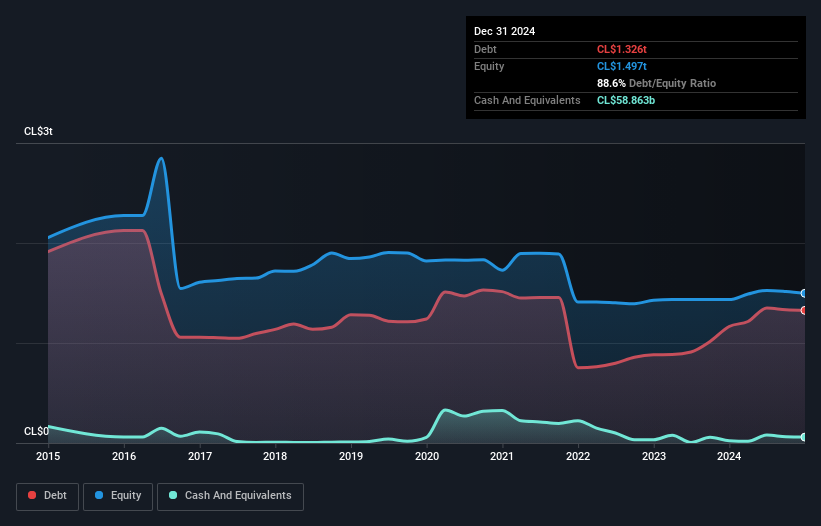This screenshot has width=821, height=526.
Task: Click the 2016 x-axis label
Action: (124, 456)
